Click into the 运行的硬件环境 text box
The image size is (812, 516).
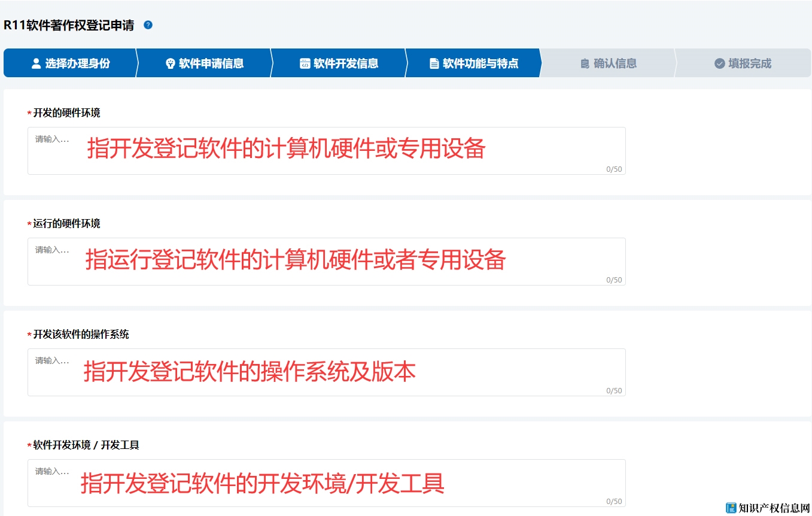coord(326,262)
